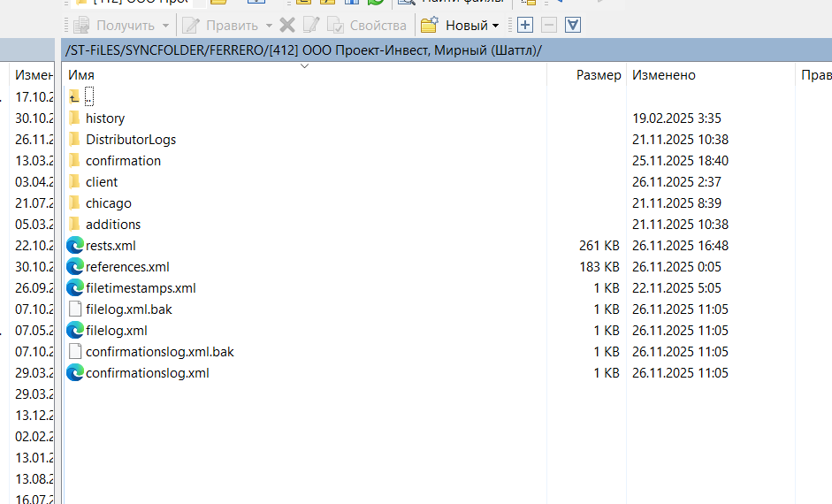The width and height of the screenshot is (832, 504).
Task: Click the Получить download button
Action: tap(113, 25)
